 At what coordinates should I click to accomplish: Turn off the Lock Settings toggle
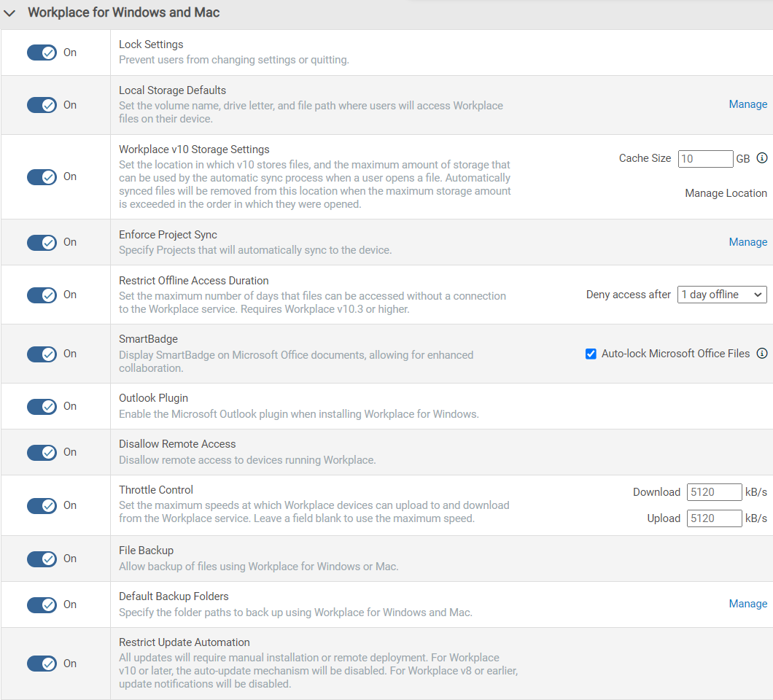point(42,52)
